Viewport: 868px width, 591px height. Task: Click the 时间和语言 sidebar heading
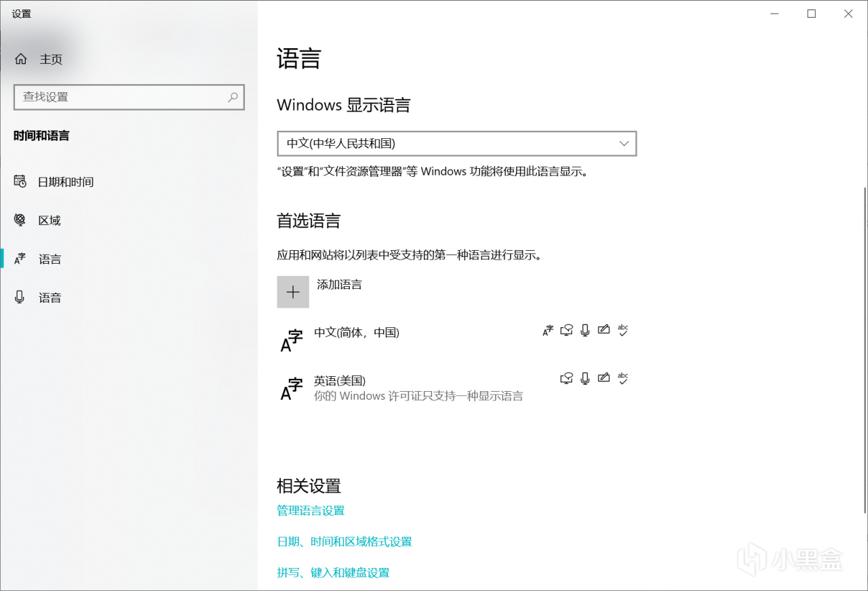click(41, 136)
